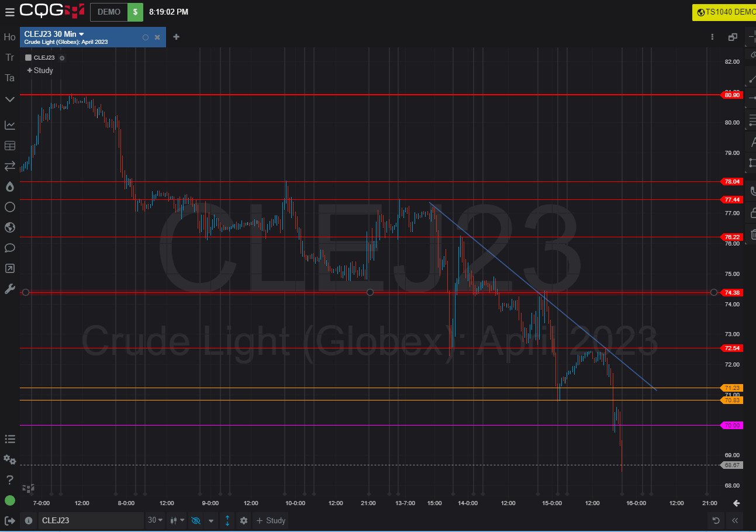
Task: Toggle the CLEJ23 legend checkbox
Action: point(28,58)
